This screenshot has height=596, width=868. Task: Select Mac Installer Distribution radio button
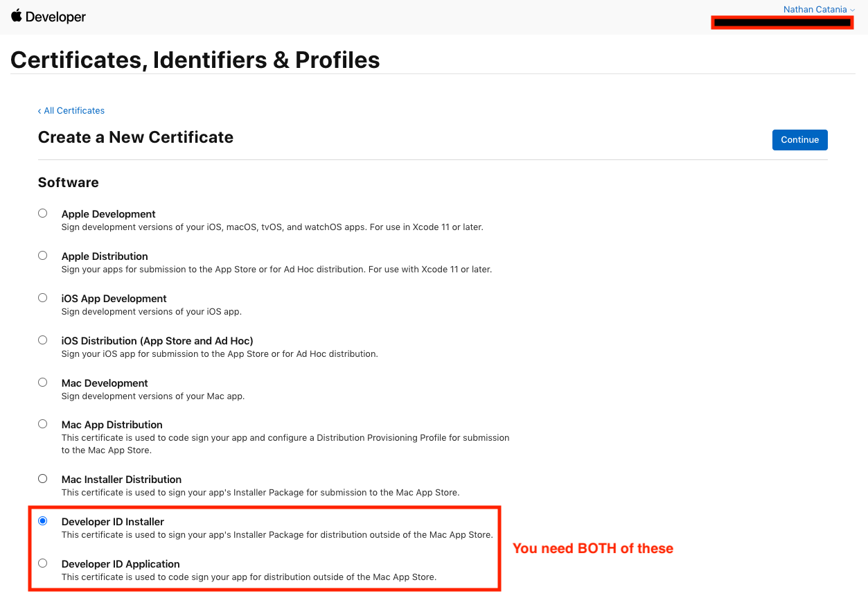pos(43,479)
